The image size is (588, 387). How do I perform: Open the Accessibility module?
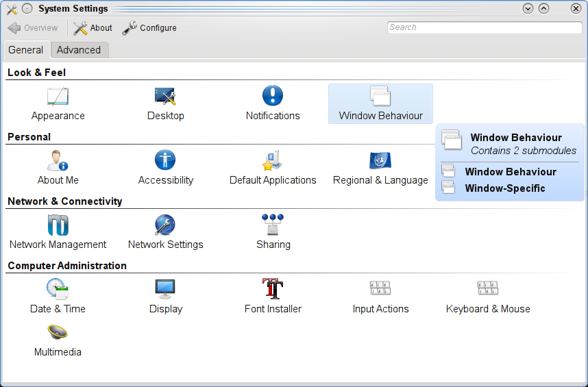[165, 168]
